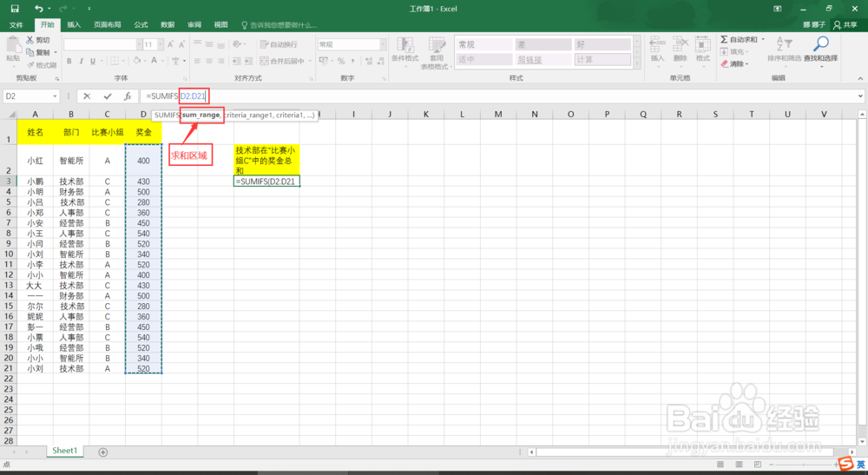Viewport: 868px width, 475px height.
Task: Expand the Name Box dropdown arrow
Action: pyautogui.click(x=55, y=96)
